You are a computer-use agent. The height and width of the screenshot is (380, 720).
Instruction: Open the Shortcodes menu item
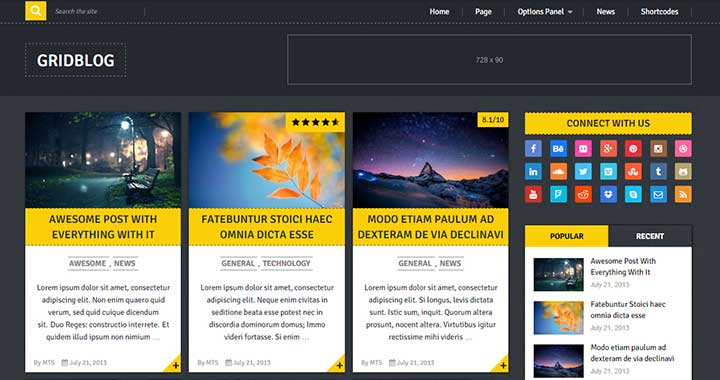point(659,12)
